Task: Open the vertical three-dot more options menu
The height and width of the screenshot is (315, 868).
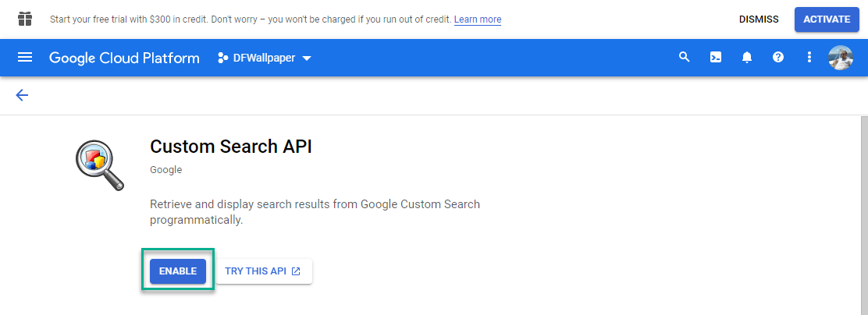Action: coord(809,57)
